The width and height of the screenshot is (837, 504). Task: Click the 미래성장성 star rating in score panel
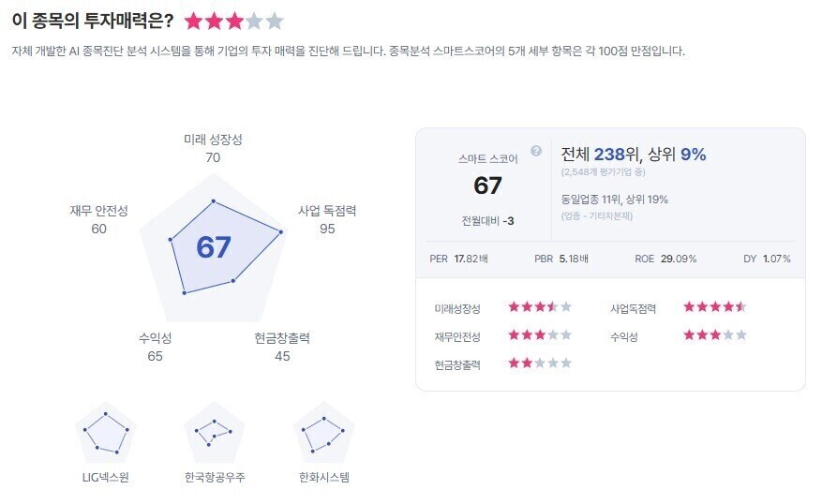tap(540, 307)
